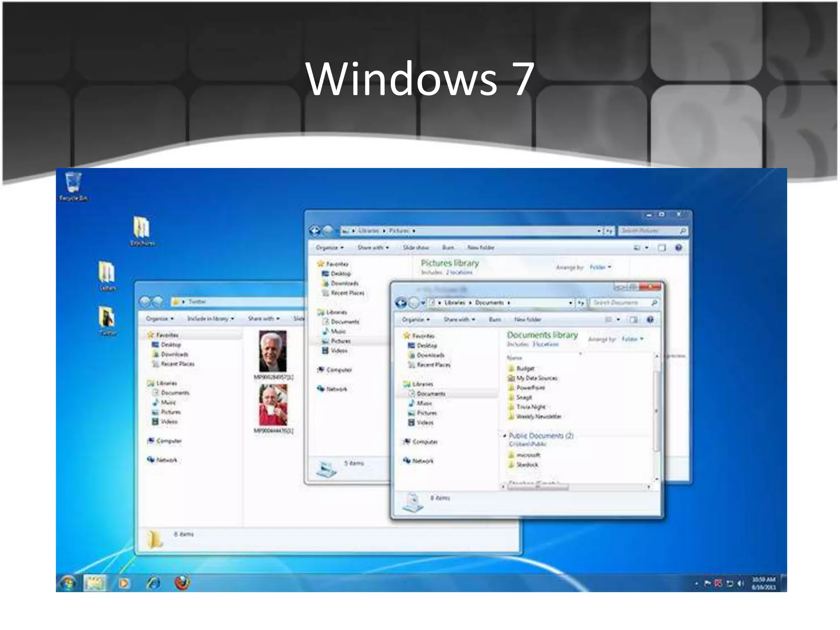Click Recent Places in the Twitter window sidebar
Image resolution: width=840 pixels, height=630 pixels.
(173, 364)
